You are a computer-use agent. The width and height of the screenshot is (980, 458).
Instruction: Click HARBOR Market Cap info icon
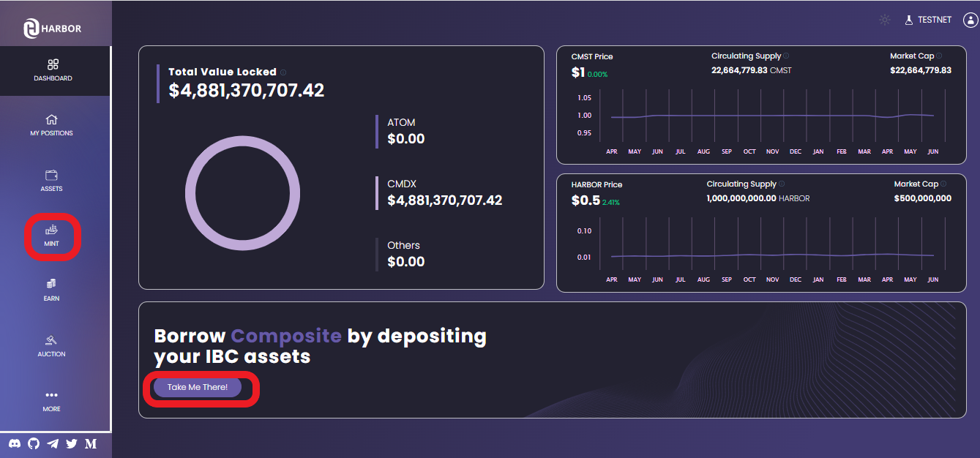pyautogui.click(x=945, y=184)
